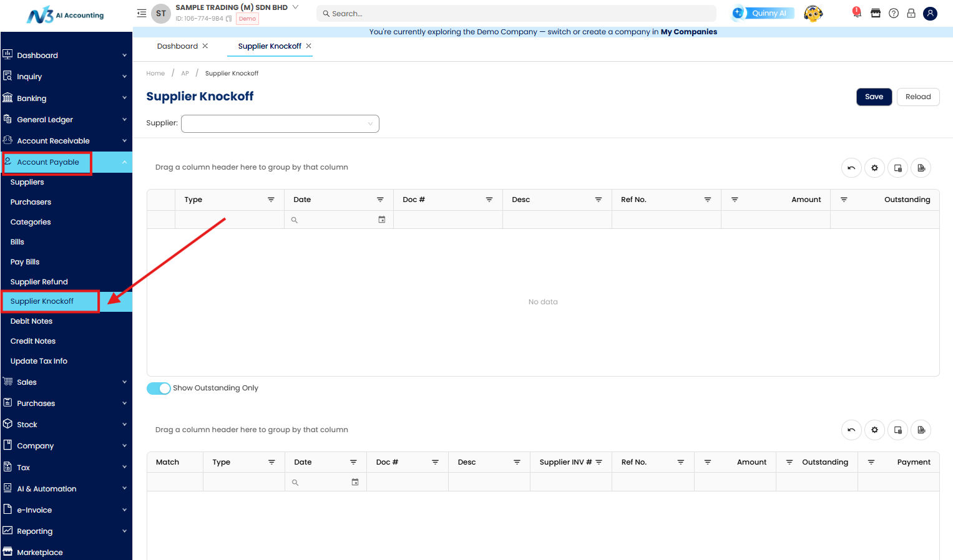Open the help question mark icon
The image size is (953, 560).
pyautogui.click(x=894, y=13)
